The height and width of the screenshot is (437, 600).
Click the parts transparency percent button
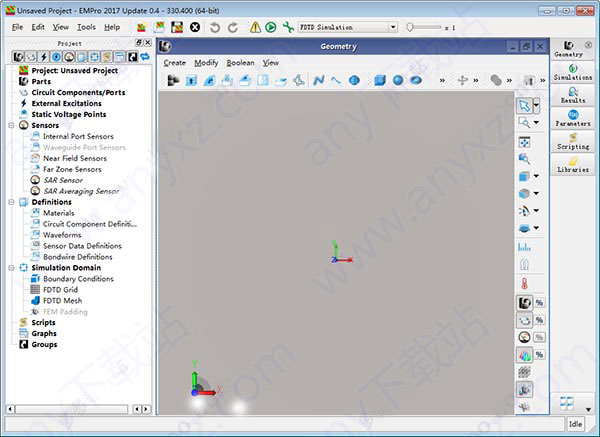[539, 303]
